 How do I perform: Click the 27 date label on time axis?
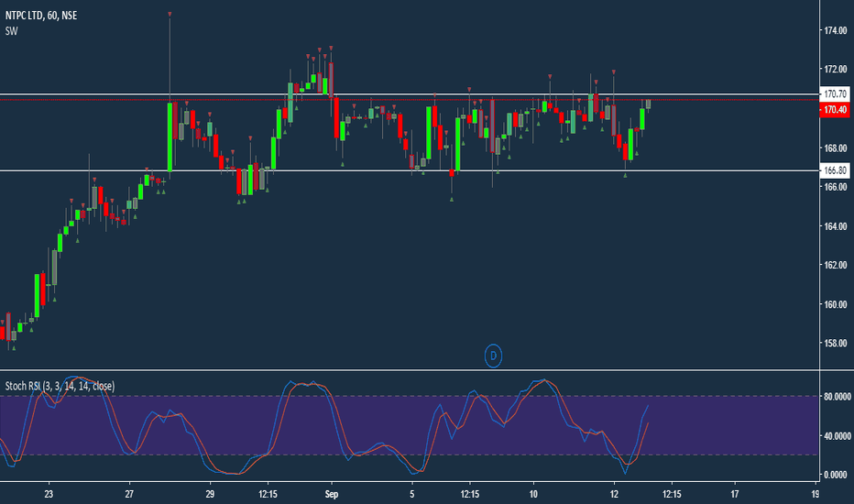pos(129,494)
